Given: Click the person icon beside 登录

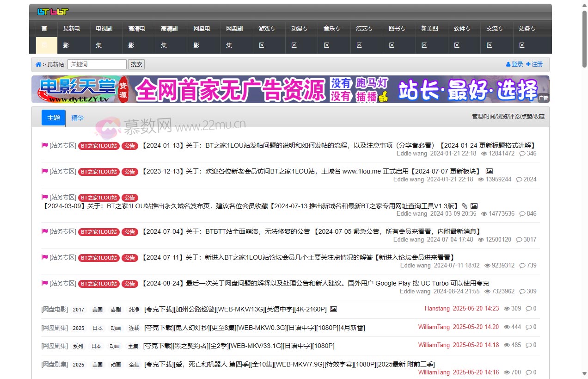Looking at the screenshot, I should (x=508, y=64).
